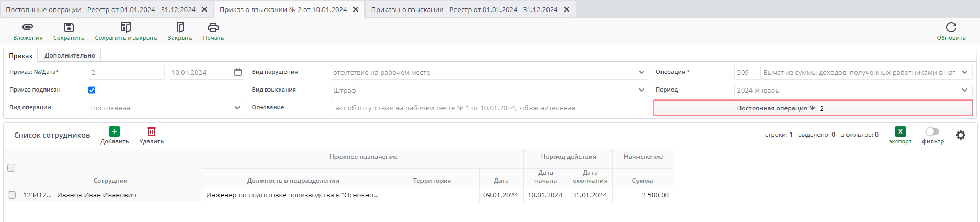This screenshot has height=222, width=980.
Task: Click the Сохранить save icon
Action: tap(69, 27)
